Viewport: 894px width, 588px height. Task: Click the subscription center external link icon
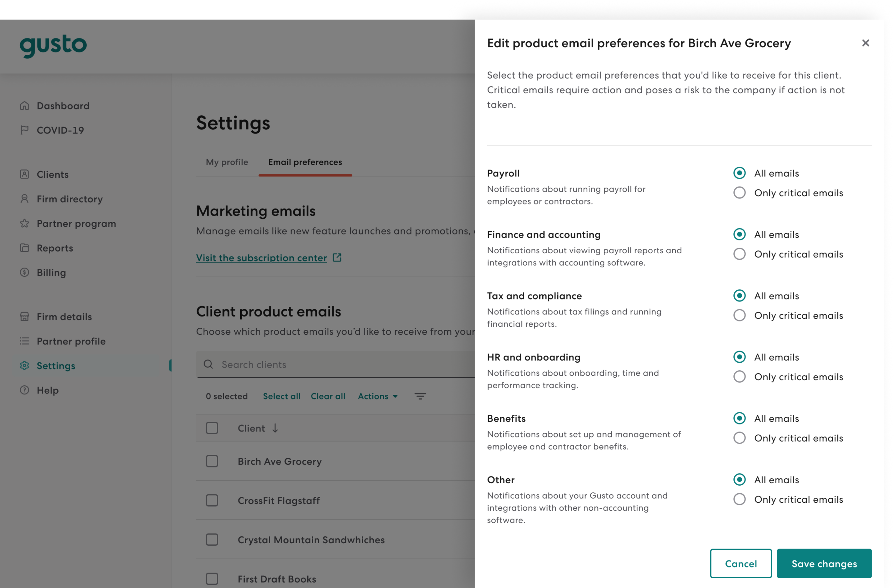point(337,258)
